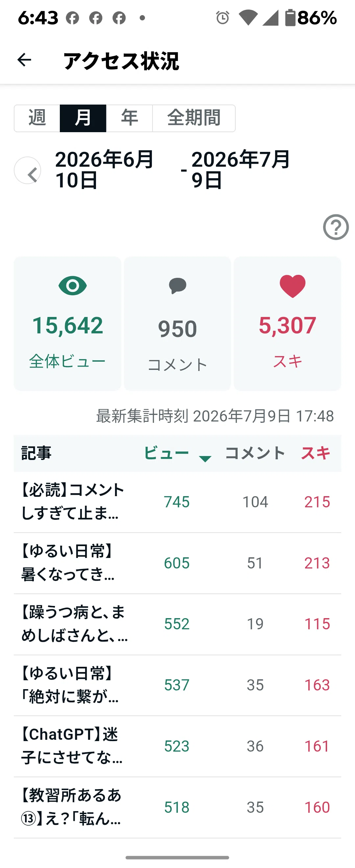355x868 pixels.
Task: Open article 【ChatGPT】迷子にさせてな…
Action: (177, 746)
